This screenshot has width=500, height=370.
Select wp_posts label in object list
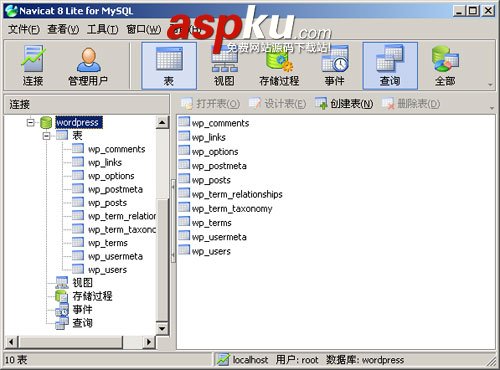(x=211, y=180)
